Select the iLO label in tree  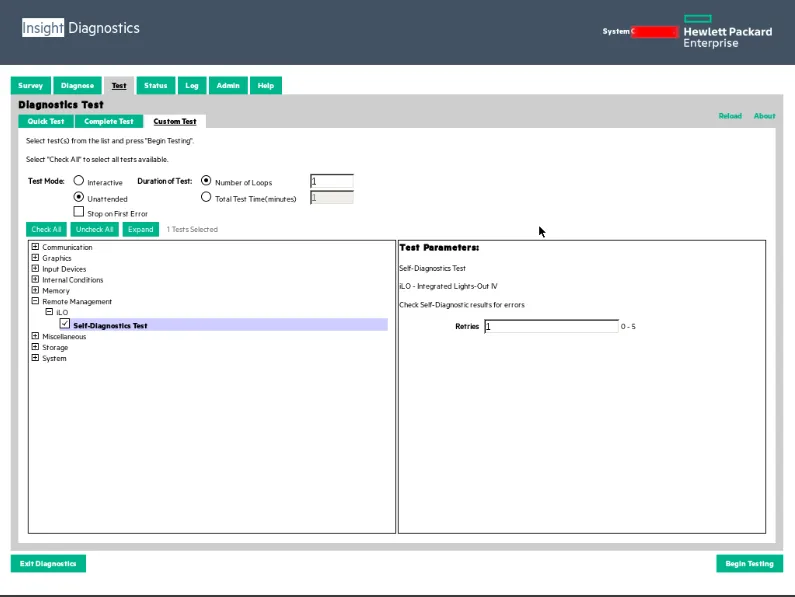[62, 312]
